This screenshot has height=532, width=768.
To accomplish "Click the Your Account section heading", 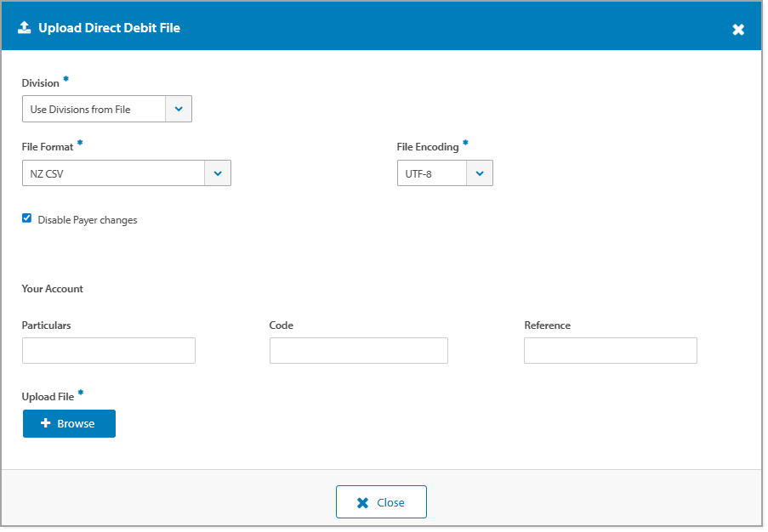I will [x=52, y=288].
